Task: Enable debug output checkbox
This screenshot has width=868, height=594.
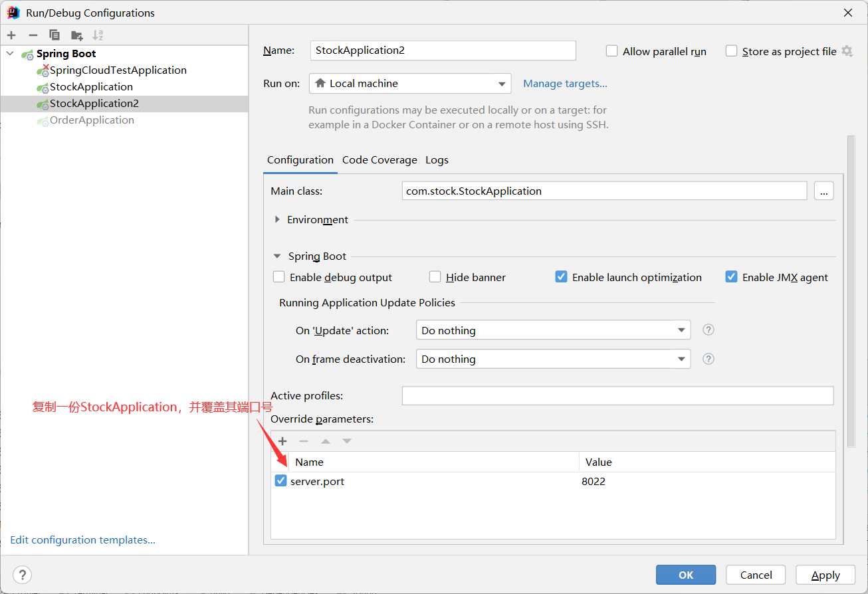Action: pos(279,277)
